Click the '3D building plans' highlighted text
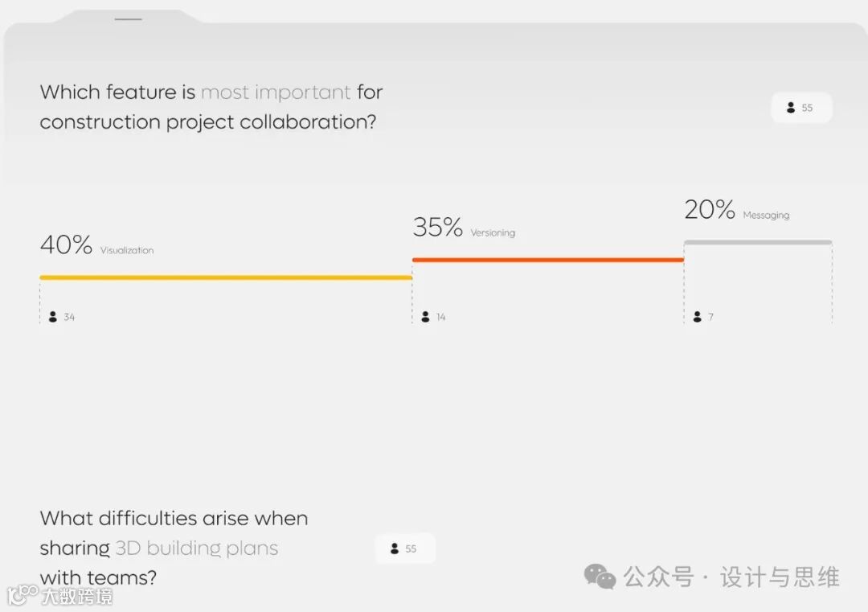 197,548
